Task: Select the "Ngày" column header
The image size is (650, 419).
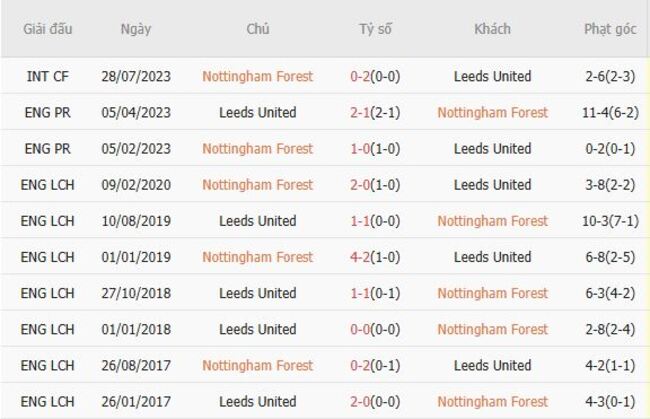Action: coord(135,29)
